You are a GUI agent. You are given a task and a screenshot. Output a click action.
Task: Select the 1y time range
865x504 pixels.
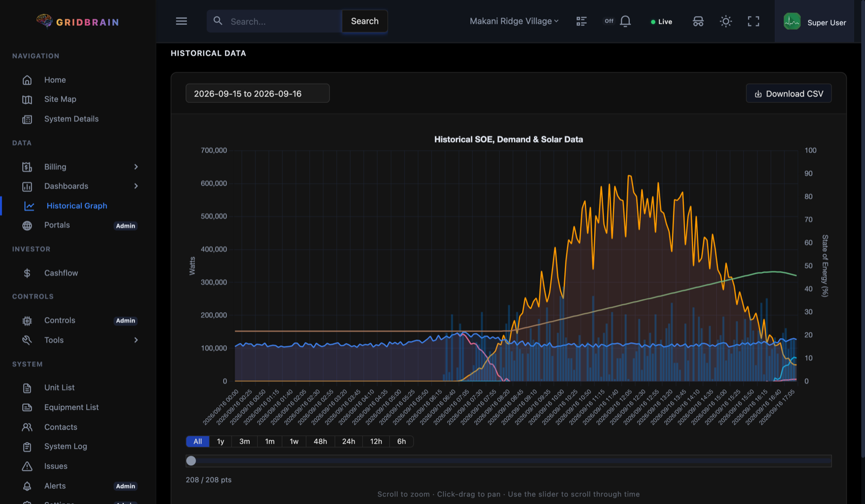(221, 441)
